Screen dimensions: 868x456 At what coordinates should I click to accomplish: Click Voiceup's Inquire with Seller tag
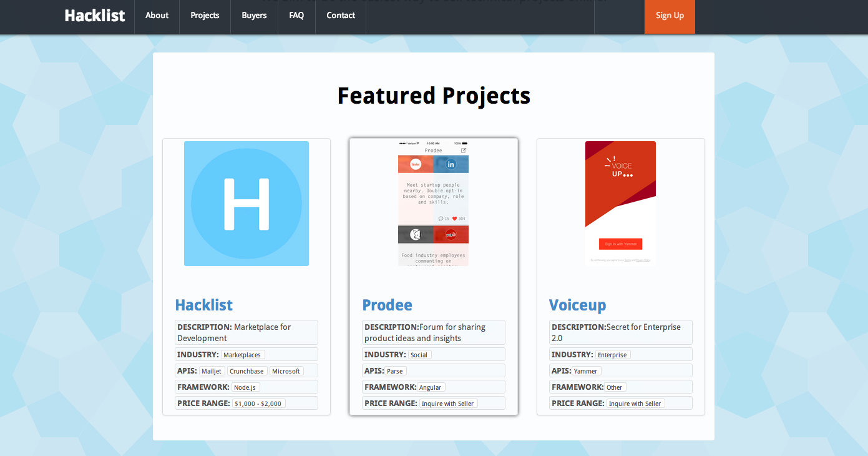coord(635,404)
